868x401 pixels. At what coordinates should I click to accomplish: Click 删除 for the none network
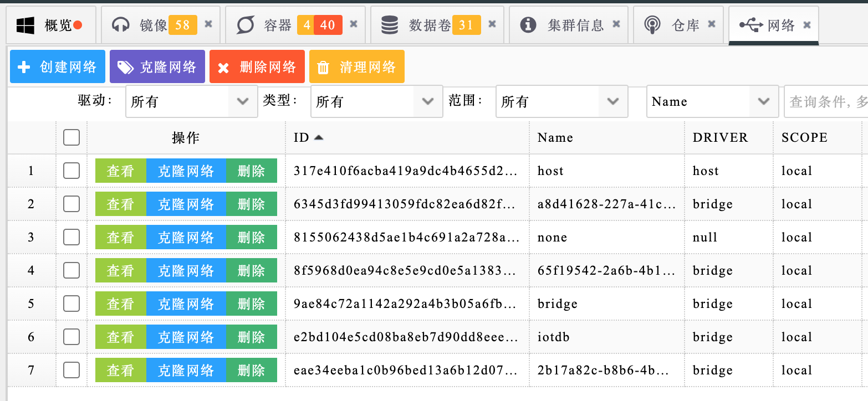tap(252, 237)
